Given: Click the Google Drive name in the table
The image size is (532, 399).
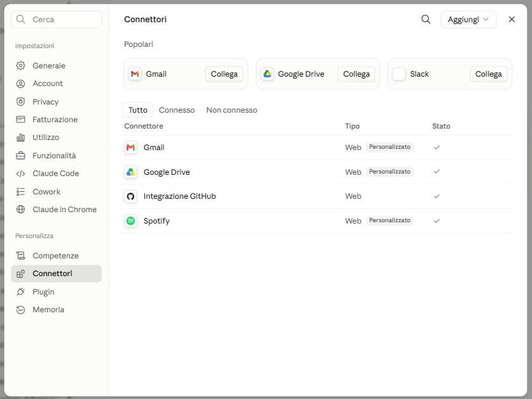Looking at the screenshot, I should [167, 172].
